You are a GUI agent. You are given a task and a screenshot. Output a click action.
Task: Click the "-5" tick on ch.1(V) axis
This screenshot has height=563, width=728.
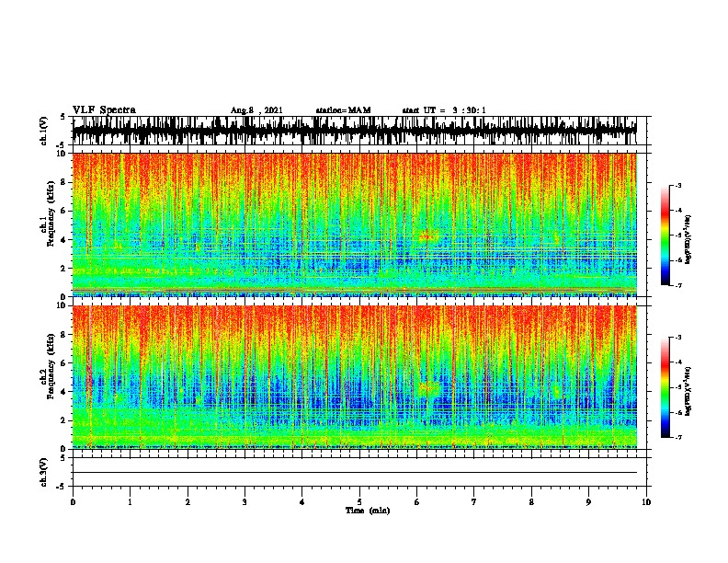click(62, 145)
